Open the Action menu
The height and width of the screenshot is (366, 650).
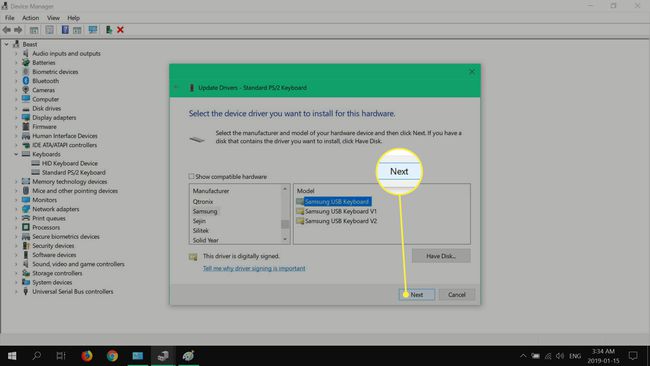30,18
